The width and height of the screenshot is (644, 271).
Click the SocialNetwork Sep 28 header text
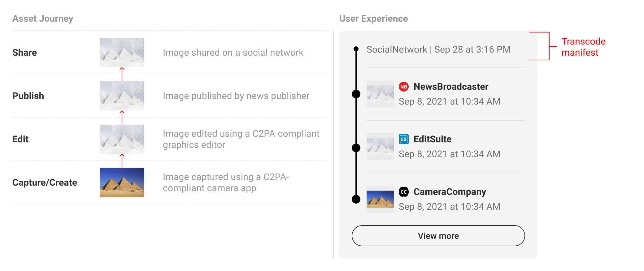[x=438, y=49]
